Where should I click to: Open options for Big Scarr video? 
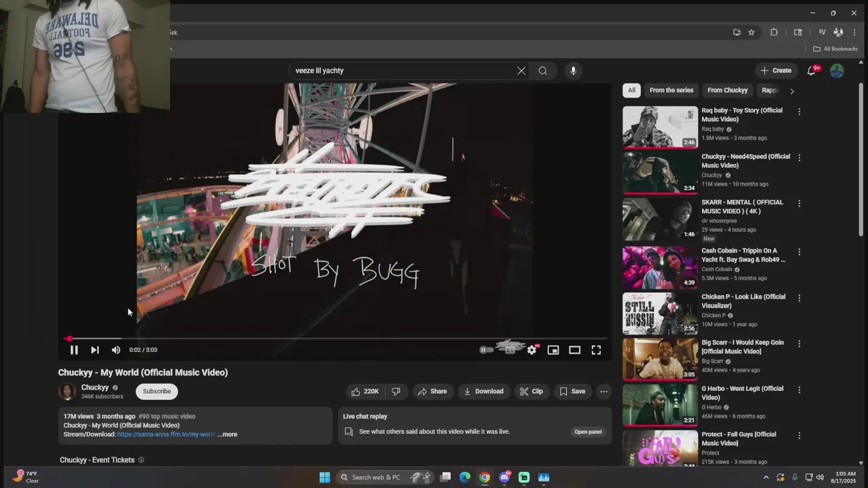point(799,344)
